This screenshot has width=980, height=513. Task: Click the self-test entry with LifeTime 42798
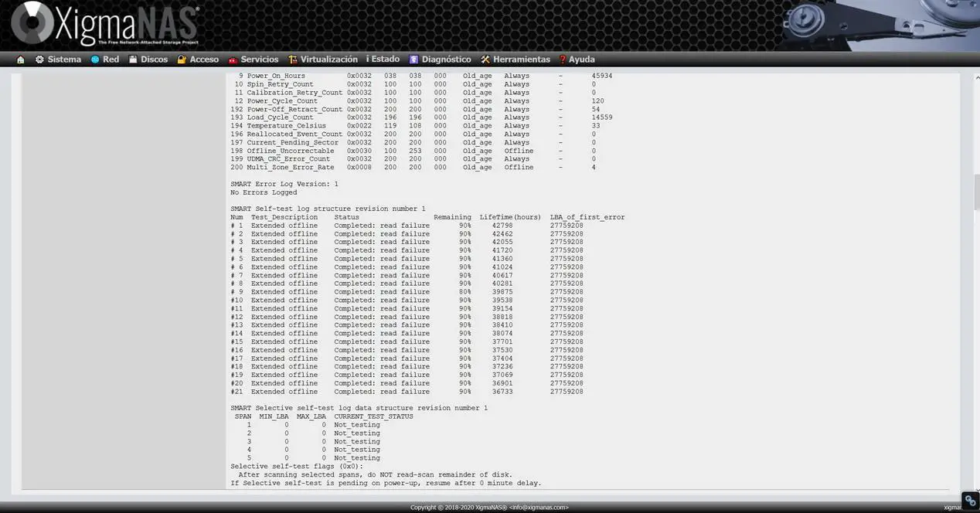pyautogui.click(x=407, y=226)
